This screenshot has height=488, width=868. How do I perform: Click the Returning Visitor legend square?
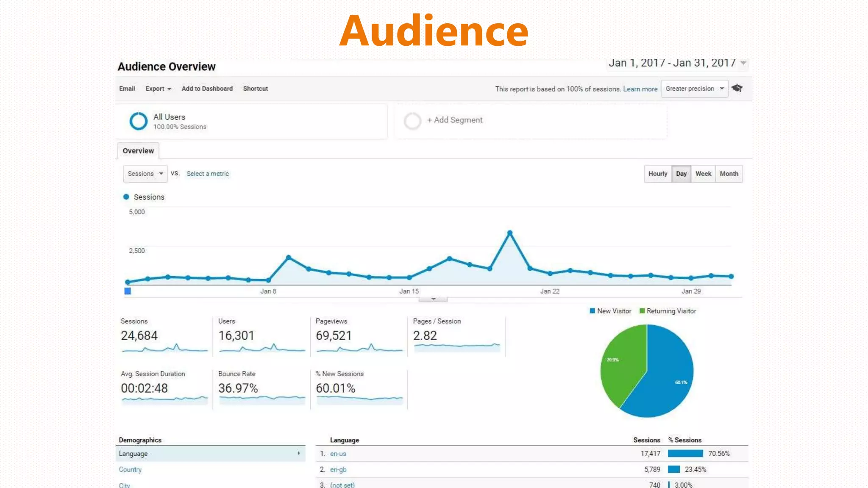click(642, 311)
